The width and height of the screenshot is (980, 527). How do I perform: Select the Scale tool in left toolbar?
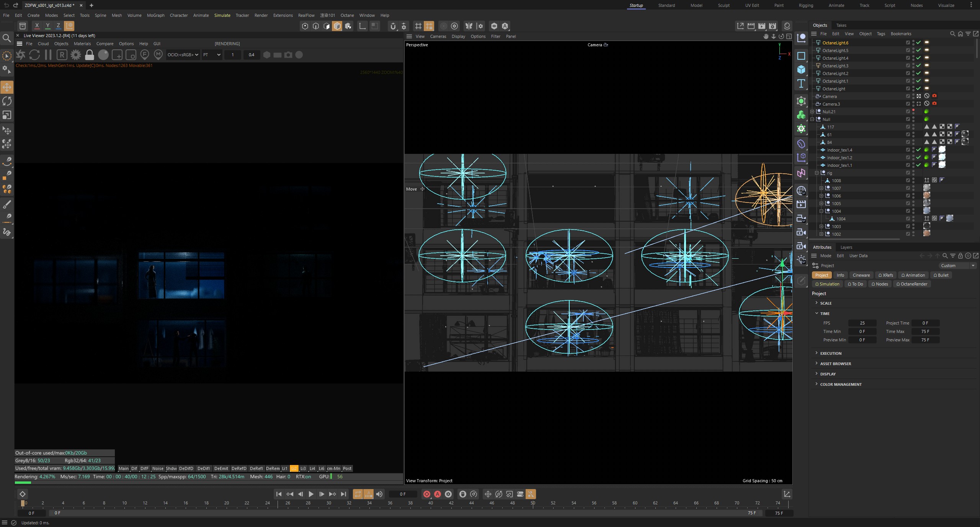(x=7, y=115)
